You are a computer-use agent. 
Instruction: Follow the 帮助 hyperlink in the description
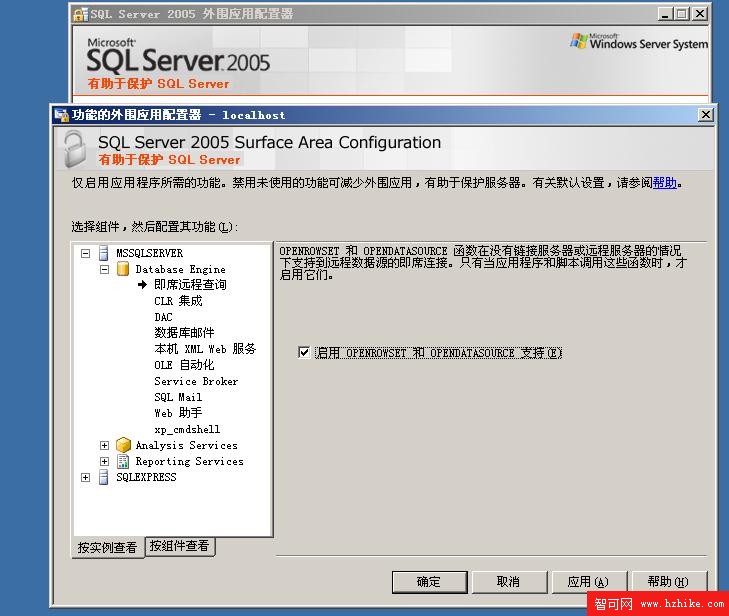[664, 183]
